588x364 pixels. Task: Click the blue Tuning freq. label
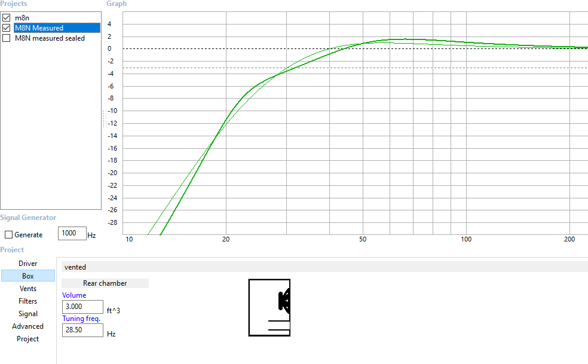coord(81,319)
